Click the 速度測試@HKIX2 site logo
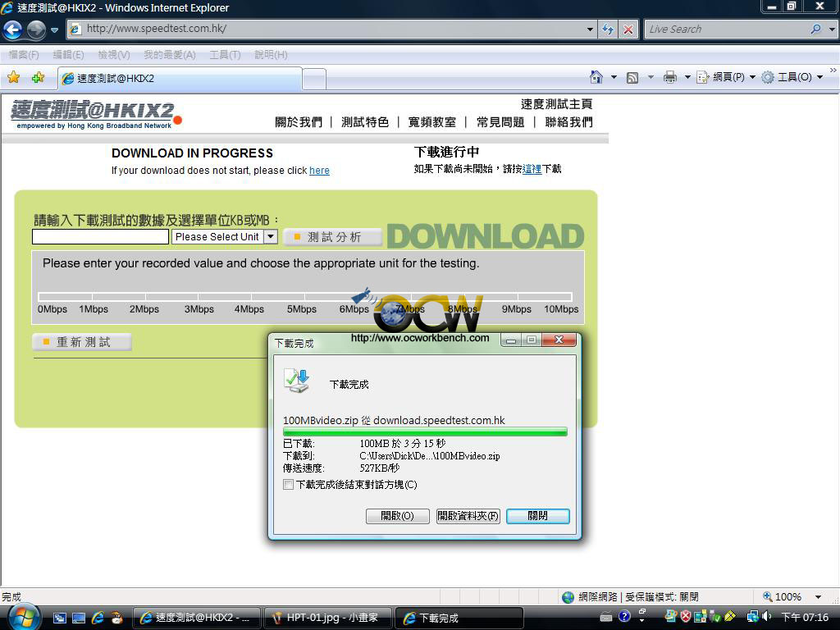The width and height of the screenshot is (840, 630). click(x=97, y=114)
